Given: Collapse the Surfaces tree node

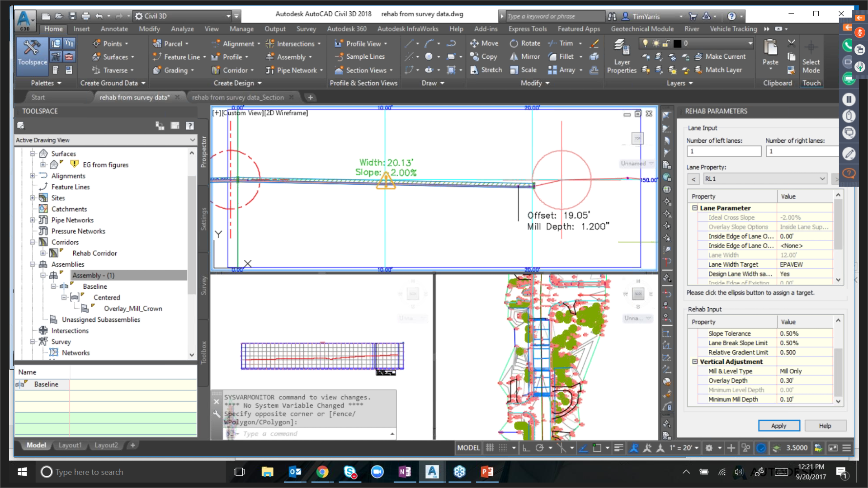Looking at the screenshot, I should click(33, 154).
